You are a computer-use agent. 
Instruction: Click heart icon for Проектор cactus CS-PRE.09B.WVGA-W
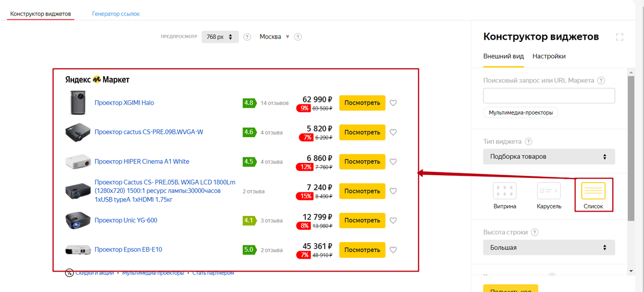(x=393, y=132)
